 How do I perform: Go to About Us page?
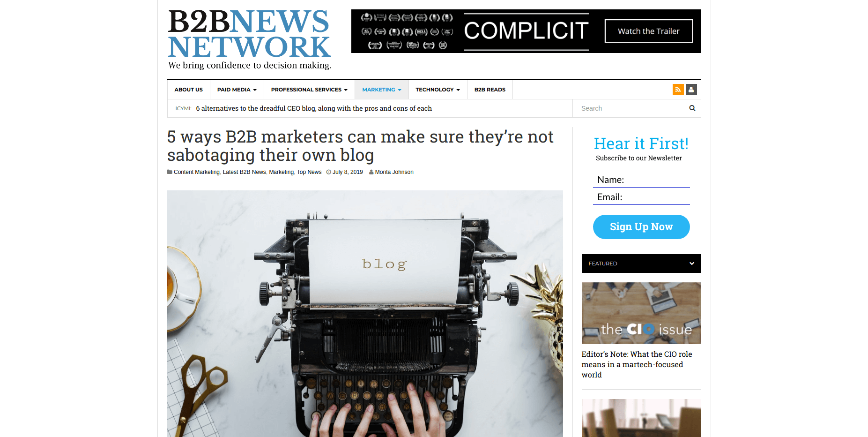[x=188, y=90]
